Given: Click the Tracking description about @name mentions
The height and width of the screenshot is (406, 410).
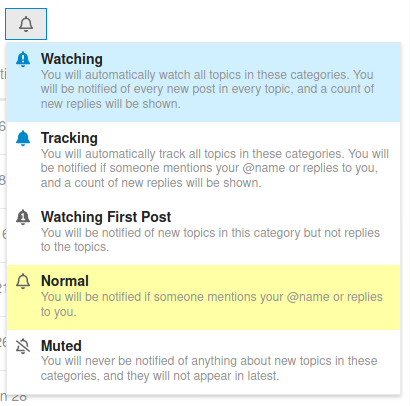Looking at the screenshot, I should 215,168.
